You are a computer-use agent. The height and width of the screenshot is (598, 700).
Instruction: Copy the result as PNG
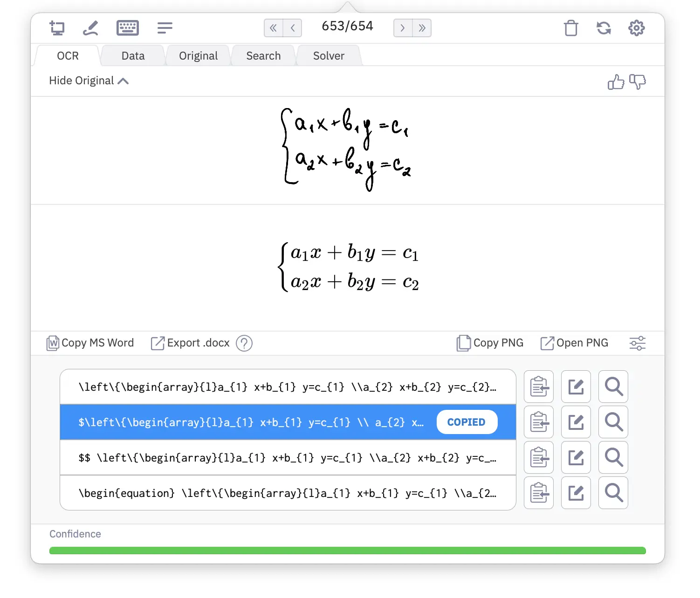pyautogui.click(x=490, y=343)
